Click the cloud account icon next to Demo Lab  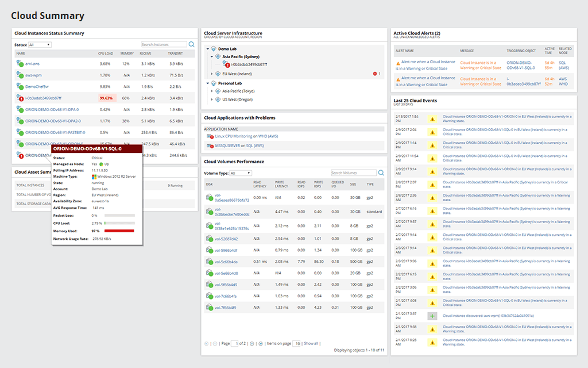(214, 49)
